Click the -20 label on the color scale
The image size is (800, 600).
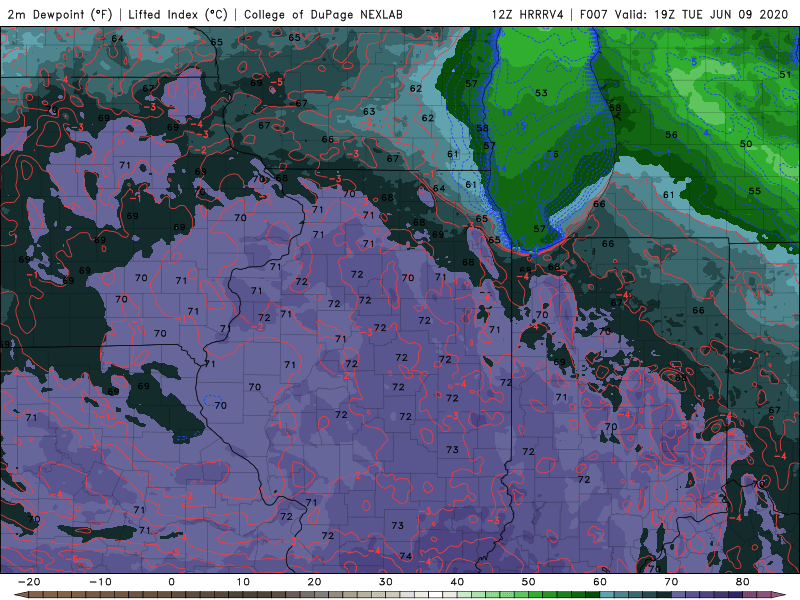point(29,582)
